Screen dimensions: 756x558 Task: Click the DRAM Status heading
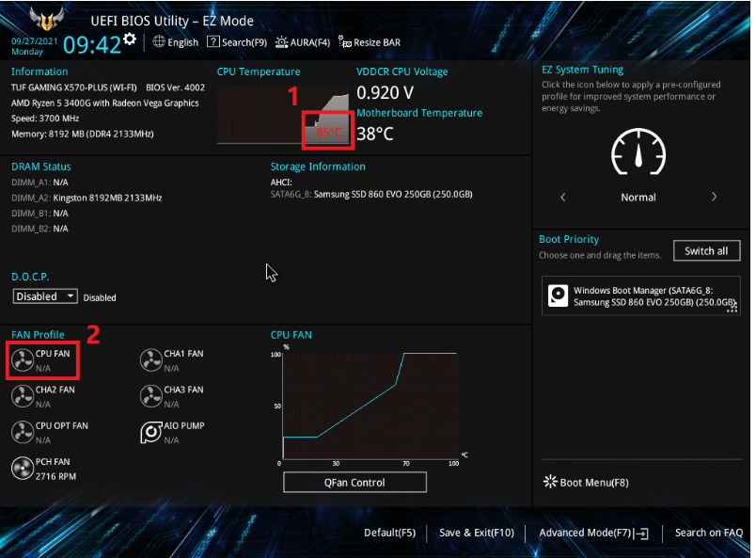41,167
